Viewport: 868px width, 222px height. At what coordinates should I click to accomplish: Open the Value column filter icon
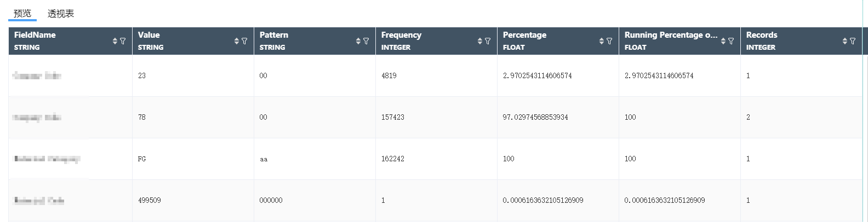pyautogui.click(x=244, y=41)
